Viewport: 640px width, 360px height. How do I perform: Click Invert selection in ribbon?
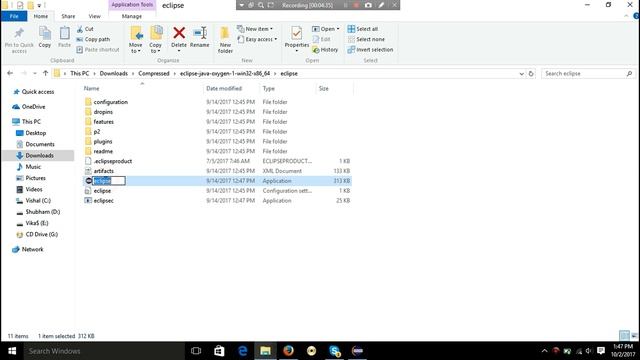pyautogui.click(x=370, y=49)
